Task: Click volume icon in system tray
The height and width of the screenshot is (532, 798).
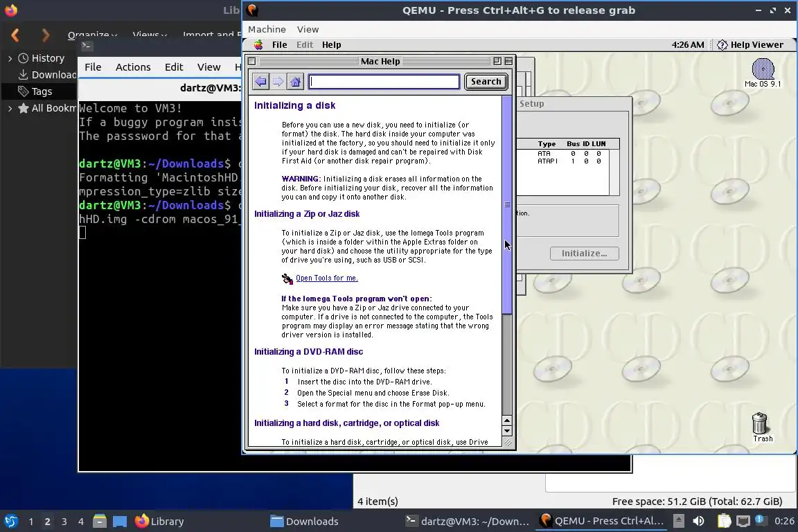Action: click(x=699, y=521)
